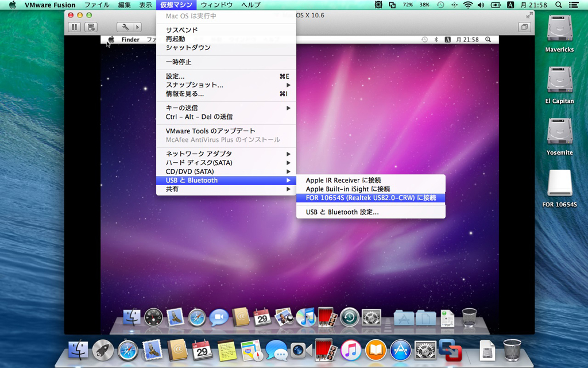The image size is (588, 368).
Task: Open Launchpad from the host Dock
Action: point(103,350)
